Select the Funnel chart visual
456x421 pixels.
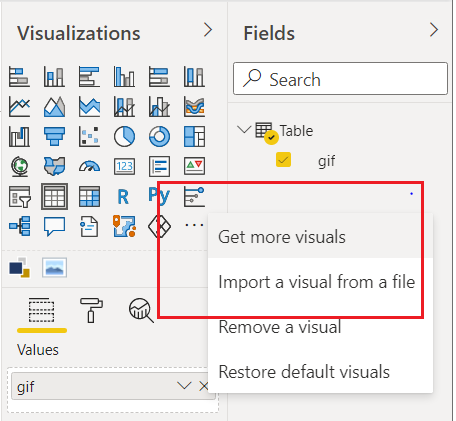[54, 136]
